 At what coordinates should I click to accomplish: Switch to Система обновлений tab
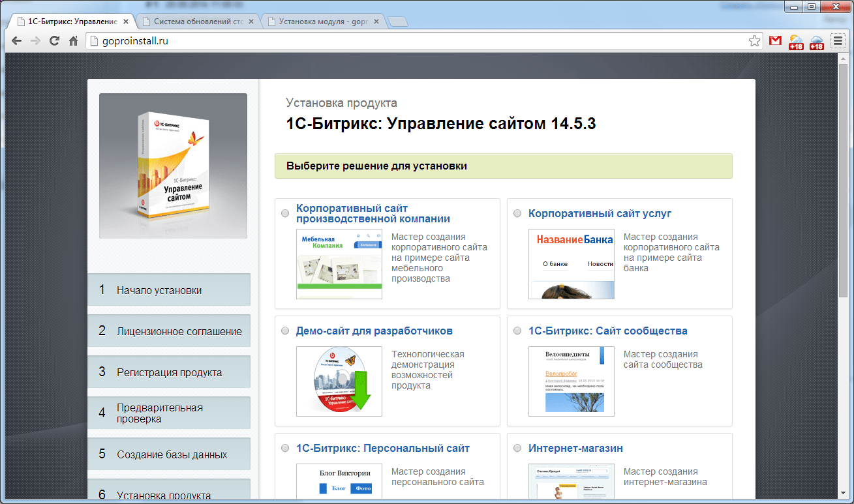(x=198, y=21)
